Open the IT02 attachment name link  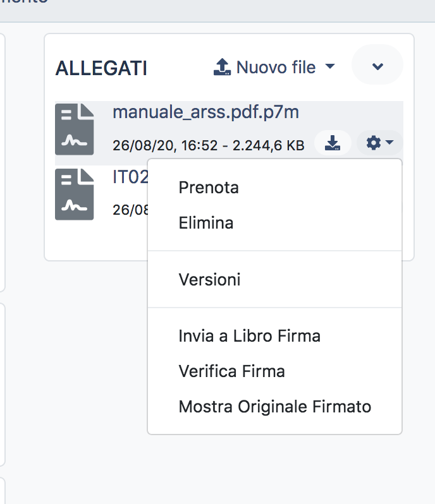tap(130, 177)
